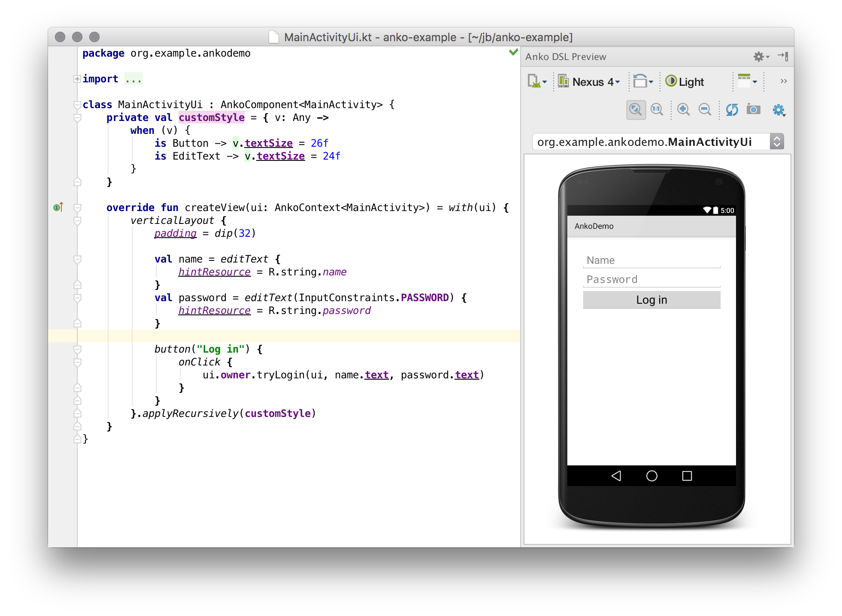
Task: Click the green inspection checkmark in editor
Action: (x=513, y=52)
